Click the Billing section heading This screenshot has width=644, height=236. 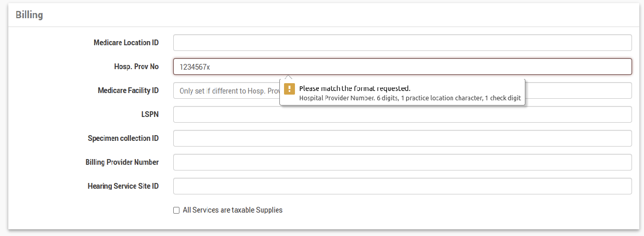tap(29, 15)
